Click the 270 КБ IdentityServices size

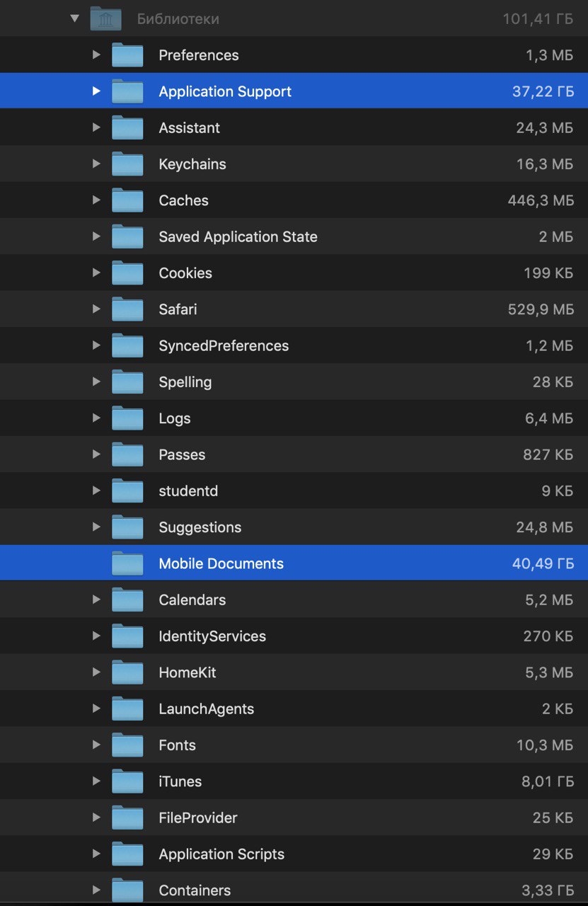[548, 636]
